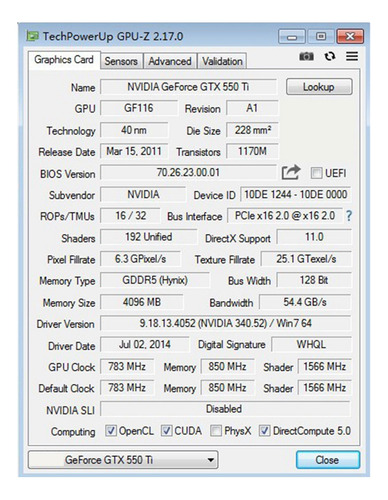
Task: Click the GPU-Z title bar app icon
Action: click(x=33, y=36)
